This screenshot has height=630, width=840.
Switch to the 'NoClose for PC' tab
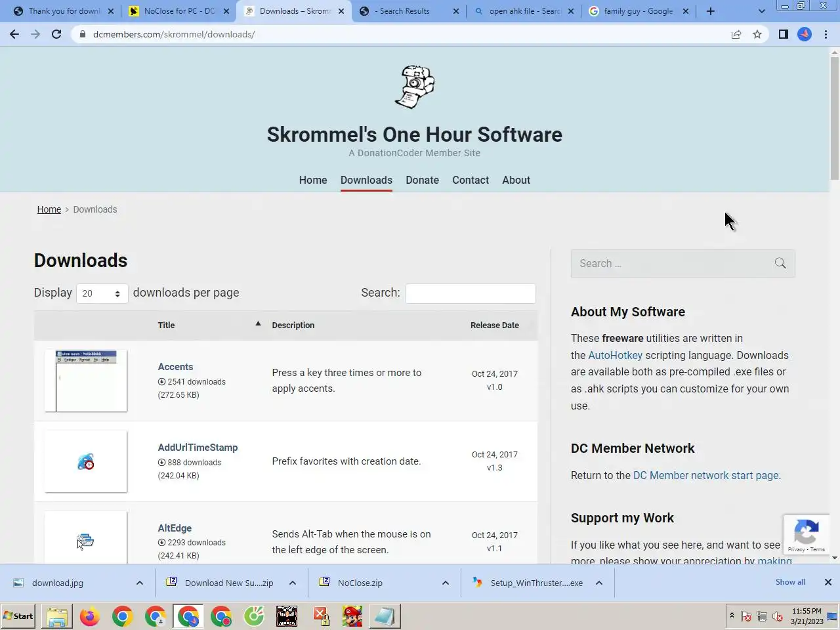point(179,11)
